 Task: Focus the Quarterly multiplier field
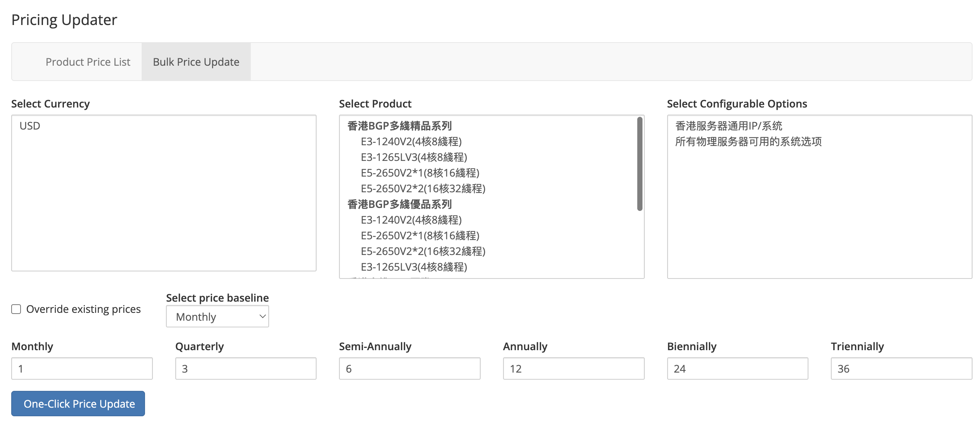[x=246, y=368]
